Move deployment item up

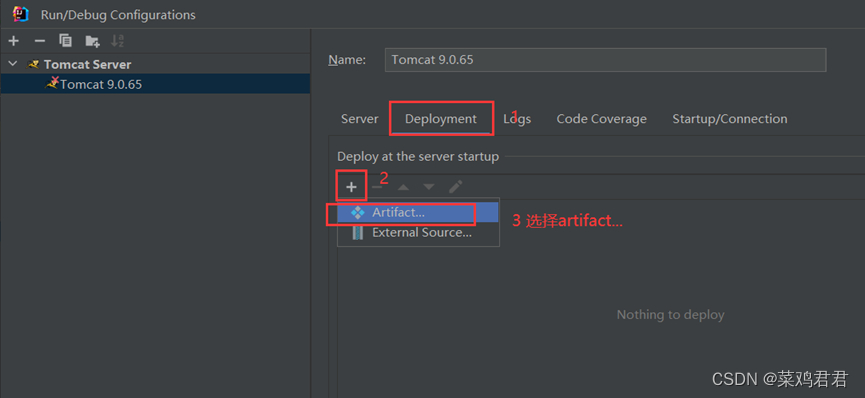[x=403, y=187]
